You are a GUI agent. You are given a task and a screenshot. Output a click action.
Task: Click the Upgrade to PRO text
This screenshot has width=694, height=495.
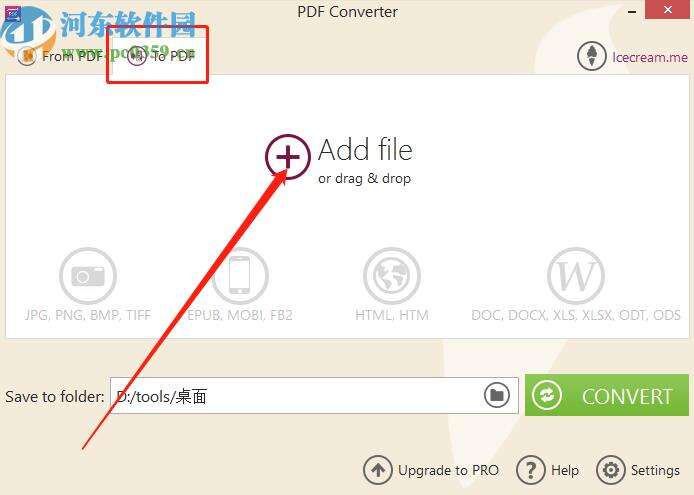coord(448,470)
